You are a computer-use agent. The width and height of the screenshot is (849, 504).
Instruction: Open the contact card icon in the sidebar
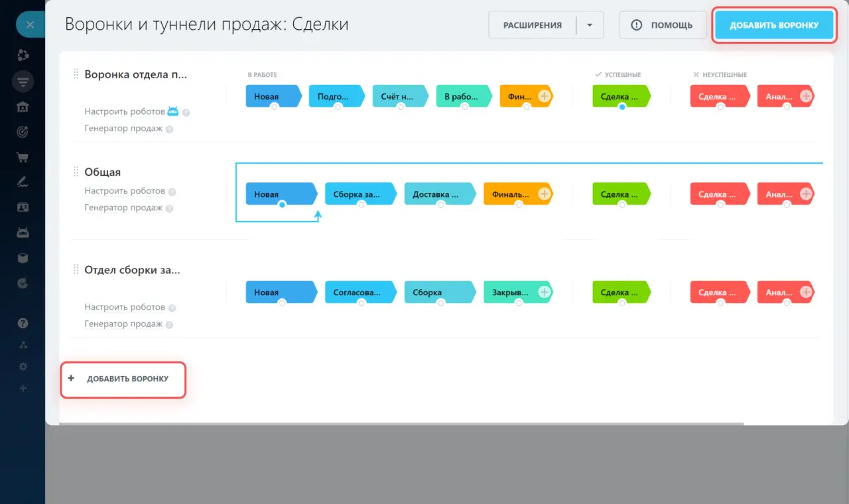pos(23,208)
